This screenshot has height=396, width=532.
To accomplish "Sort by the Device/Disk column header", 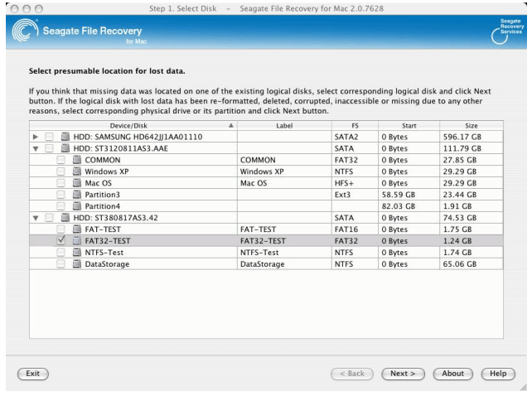I will coord(133,126).
